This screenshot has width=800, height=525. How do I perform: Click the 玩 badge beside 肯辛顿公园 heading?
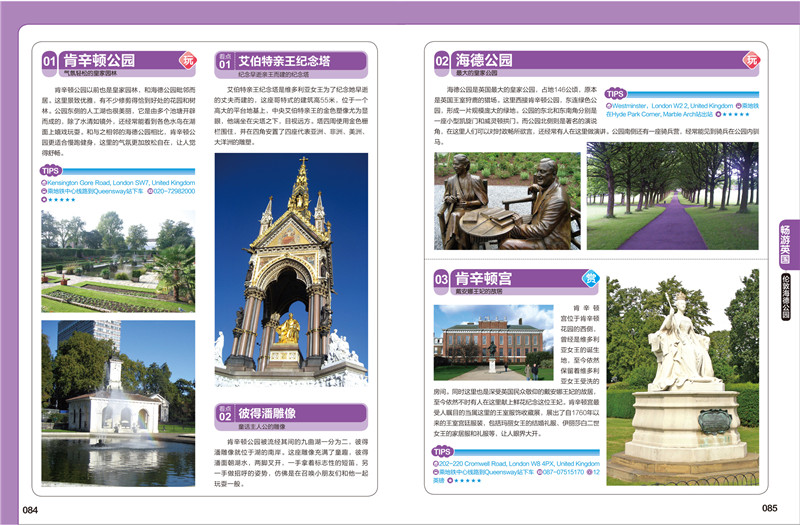pos(188,60)
